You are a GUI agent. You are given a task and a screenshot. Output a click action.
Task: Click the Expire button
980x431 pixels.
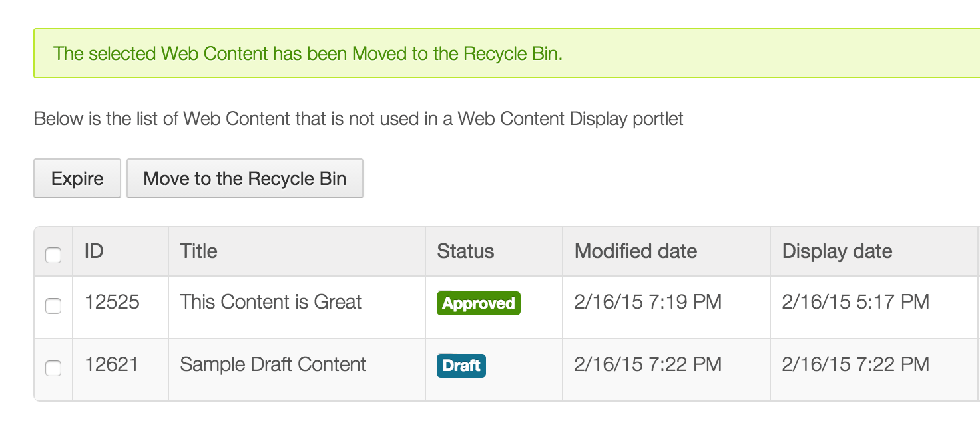pos(77,178)
